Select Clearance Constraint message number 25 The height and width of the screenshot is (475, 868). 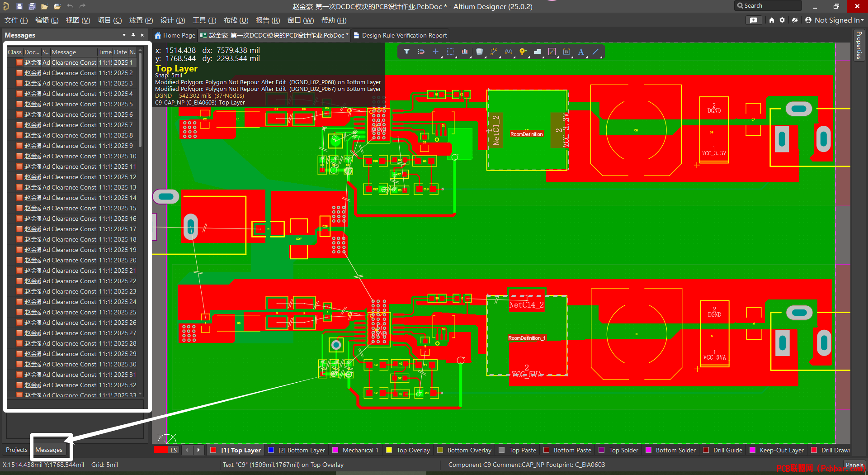coord(72,312)
